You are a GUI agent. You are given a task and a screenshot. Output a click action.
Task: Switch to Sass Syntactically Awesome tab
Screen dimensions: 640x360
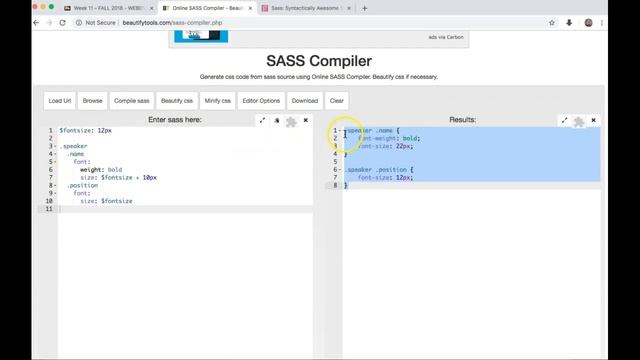click(x=306, y=8)
